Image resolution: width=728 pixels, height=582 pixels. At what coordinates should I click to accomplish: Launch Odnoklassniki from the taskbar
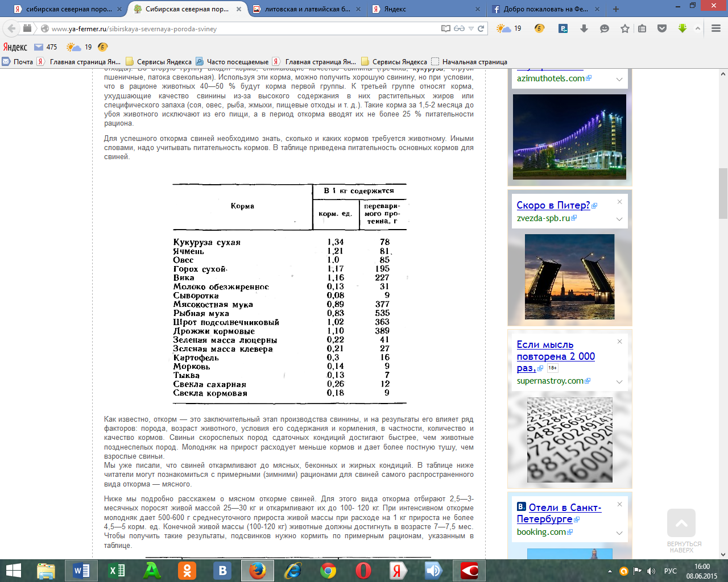187,570
